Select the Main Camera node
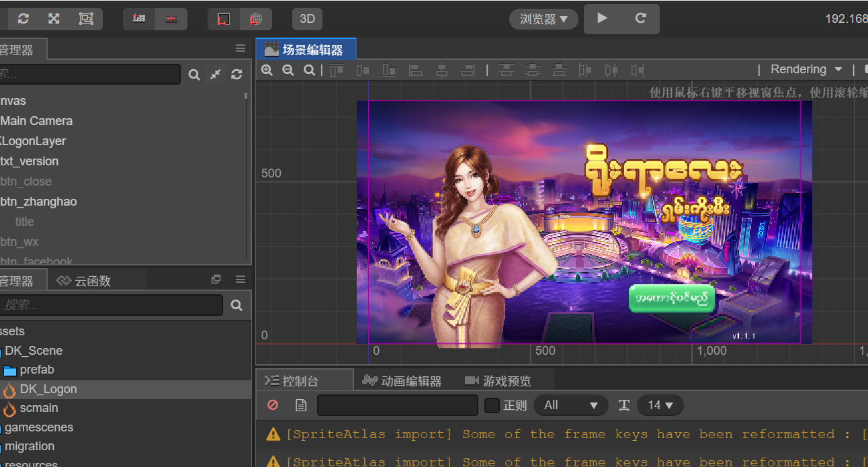 pos(36,121)
